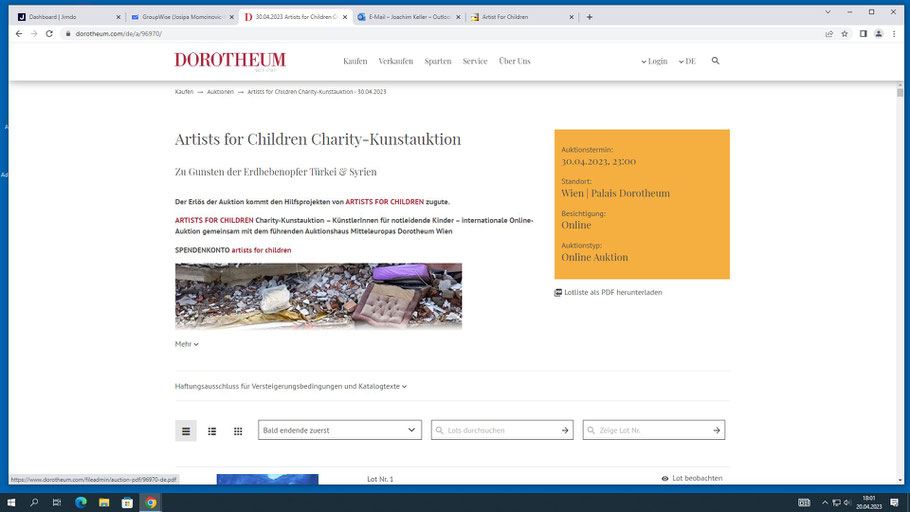Click the Lot Nr. 1 blue thumbnail

click(x=268, y=479)
